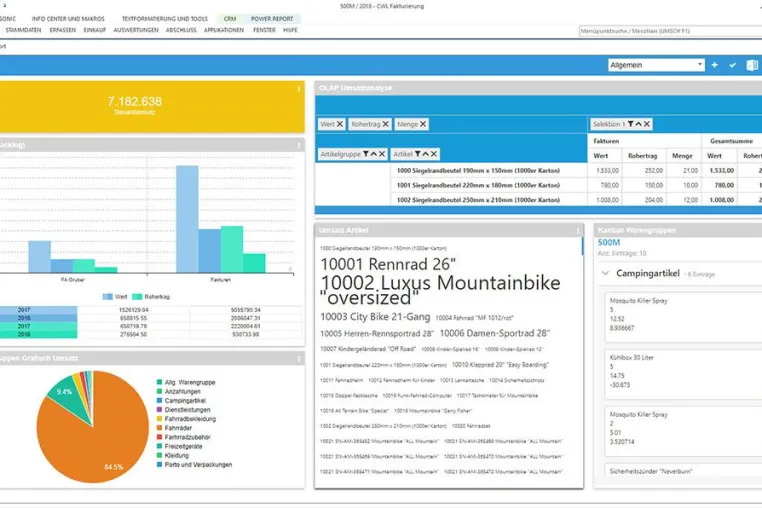762x508 pixels.
Task: Select row 1001 Siegelrandbeutel 220mm x 180mm
Action: 478,185
